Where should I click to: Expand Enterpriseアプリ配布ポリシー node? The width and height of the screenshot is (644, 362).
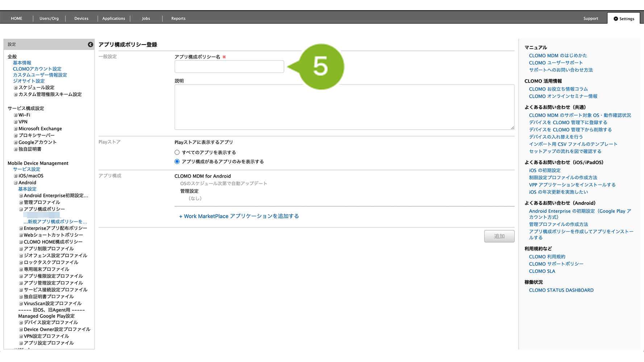[x=21, y=228]
